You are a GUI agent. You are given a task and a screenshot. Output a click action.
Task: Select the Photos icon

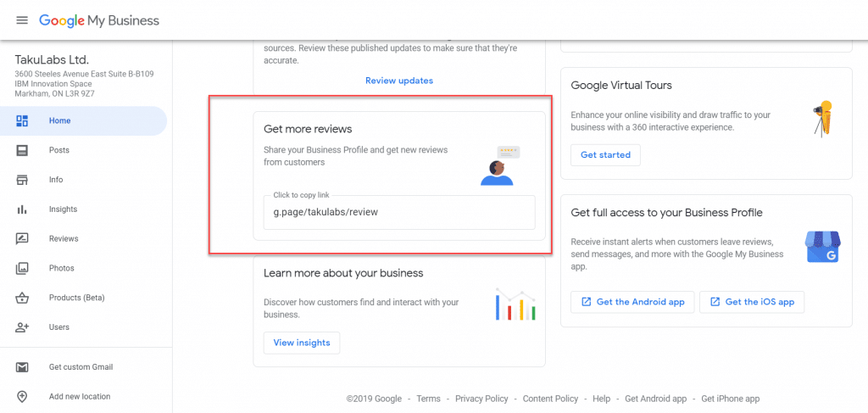coord(21,268)
